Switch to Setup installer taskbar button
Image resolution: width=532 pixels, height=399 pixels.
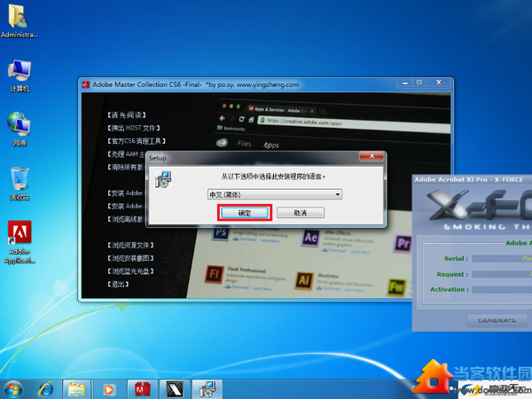[207, 389]
